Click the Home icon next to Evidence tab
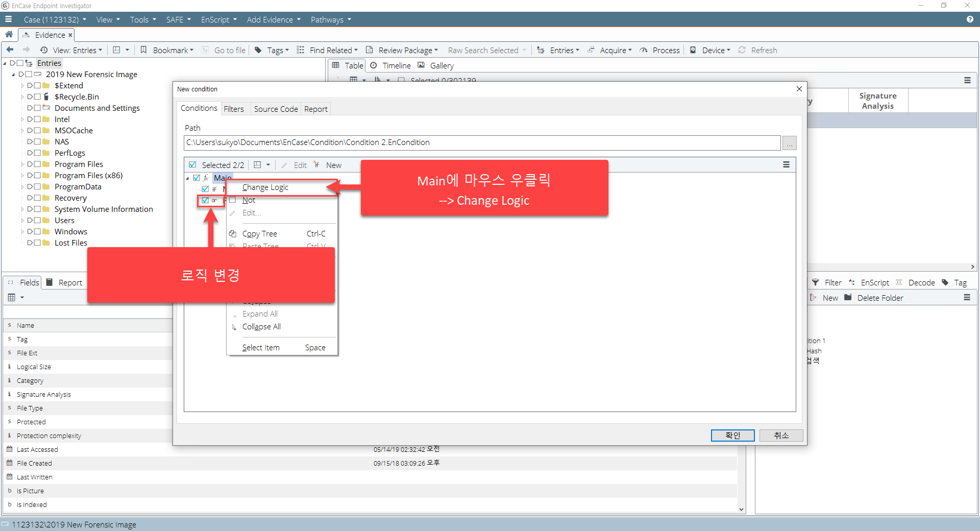Viewport: 980px width, 531px height. pyautogui.click(x=9, y=35)
